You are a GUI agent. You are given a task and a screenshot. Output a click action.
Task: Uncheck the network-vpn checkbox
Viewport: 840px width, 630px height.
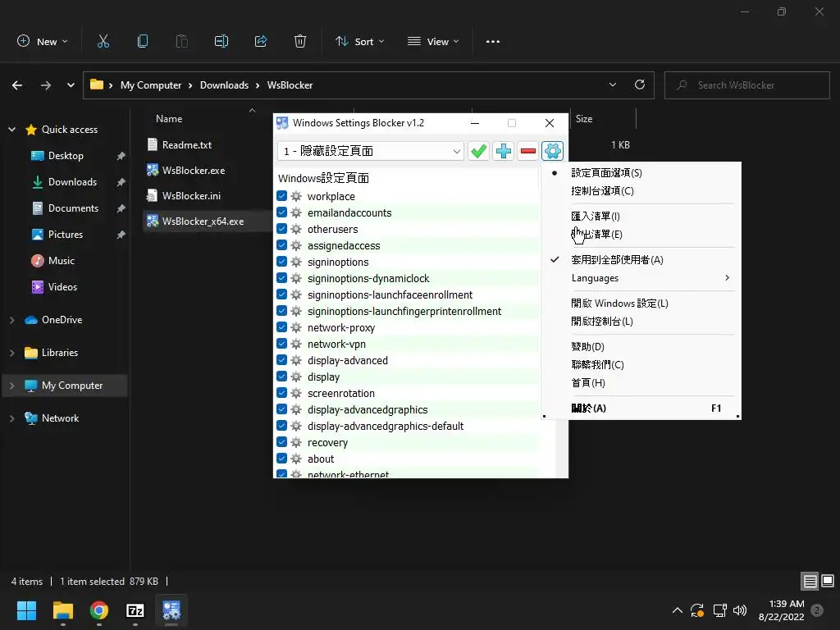(282, 344)
